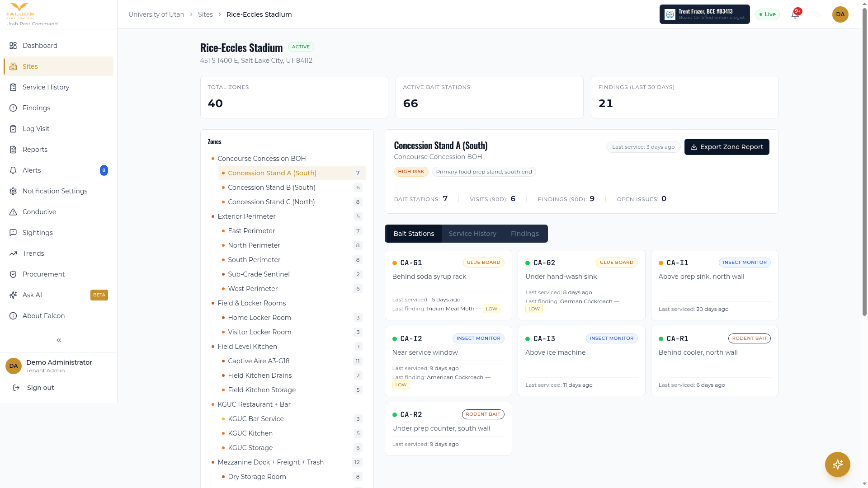868x488 pixels.
Task: Open the DA user avatar menu
Action: (840, 14)
